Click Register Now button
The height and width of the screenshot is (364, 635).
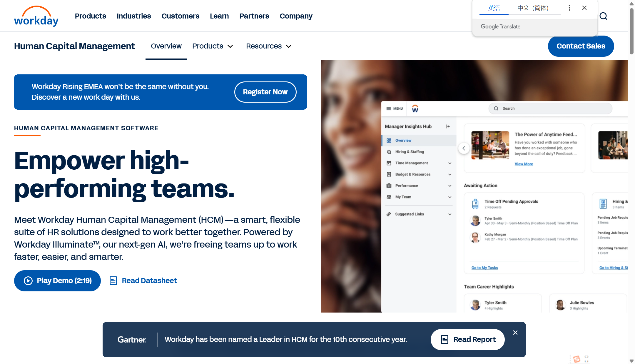pos(265,92)
